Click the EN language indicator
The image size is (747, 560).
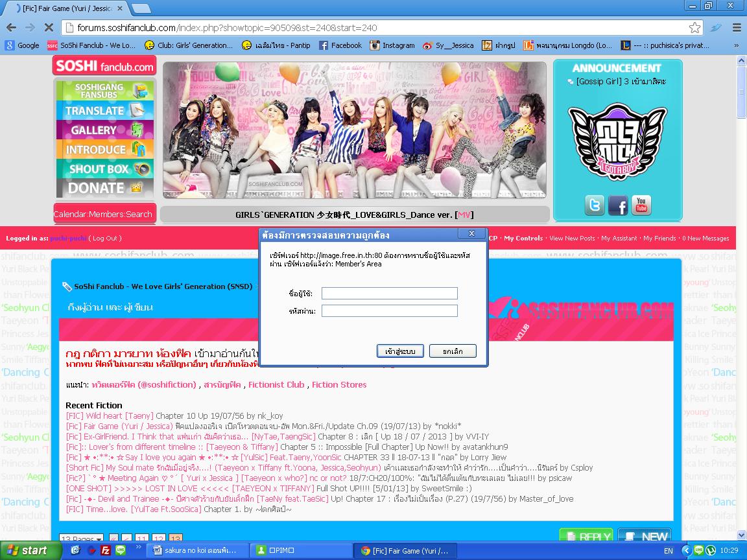point(669,551)
